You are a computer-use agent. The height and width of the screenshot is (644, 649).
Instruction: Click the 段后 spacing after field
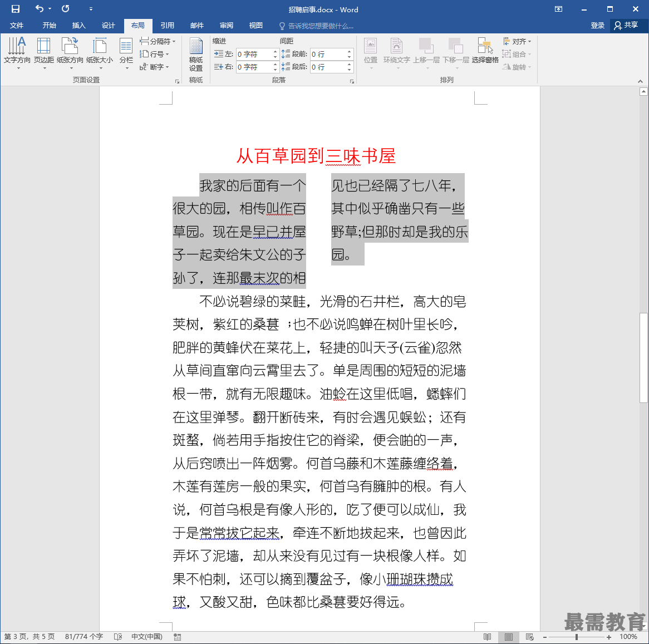pyautogui.click(x=328, y=67)
